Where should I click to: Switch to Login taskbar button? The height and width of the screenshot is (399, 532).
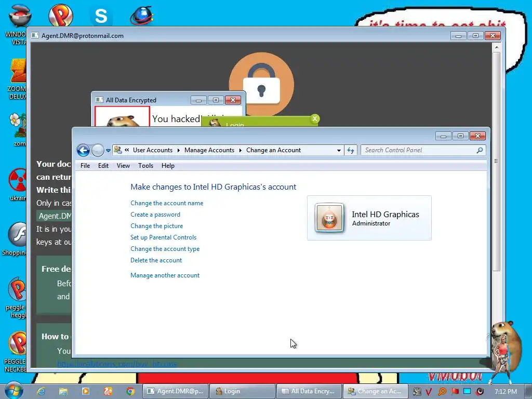point(242,391)
